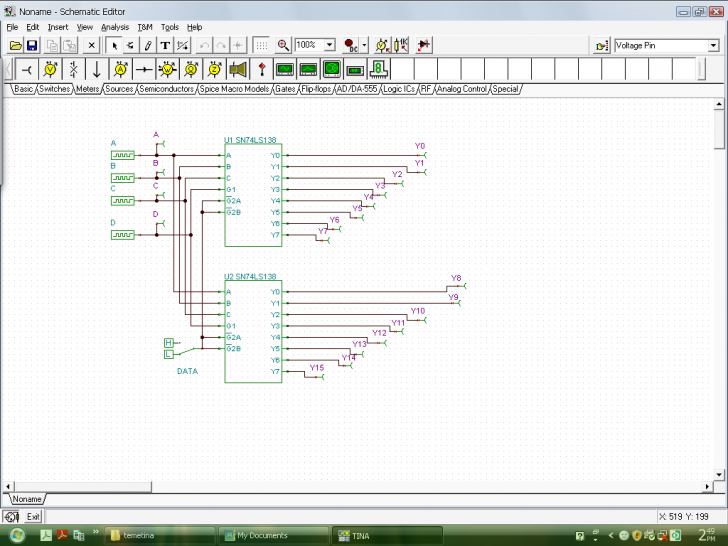Save the schematic with the floppy disk icon
Viewport: 728px width, 546px height.
32,46
